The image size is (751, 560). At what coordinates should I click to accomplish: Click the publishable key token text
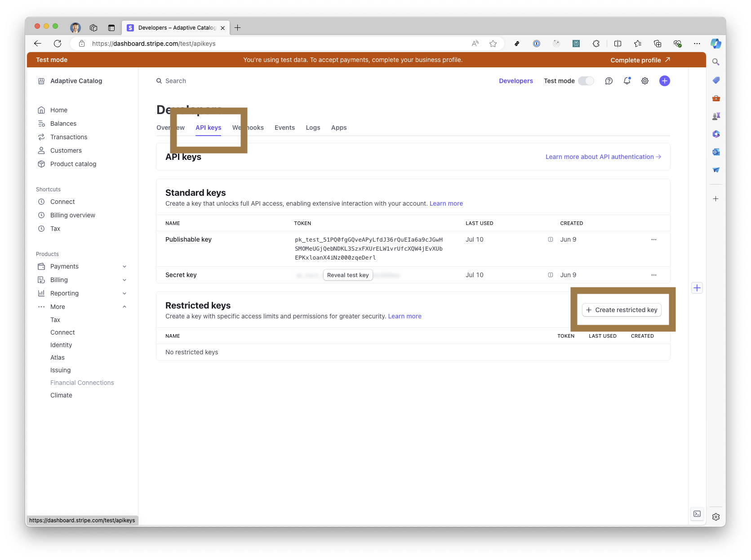pyautogui.click(x=369, y=248)
